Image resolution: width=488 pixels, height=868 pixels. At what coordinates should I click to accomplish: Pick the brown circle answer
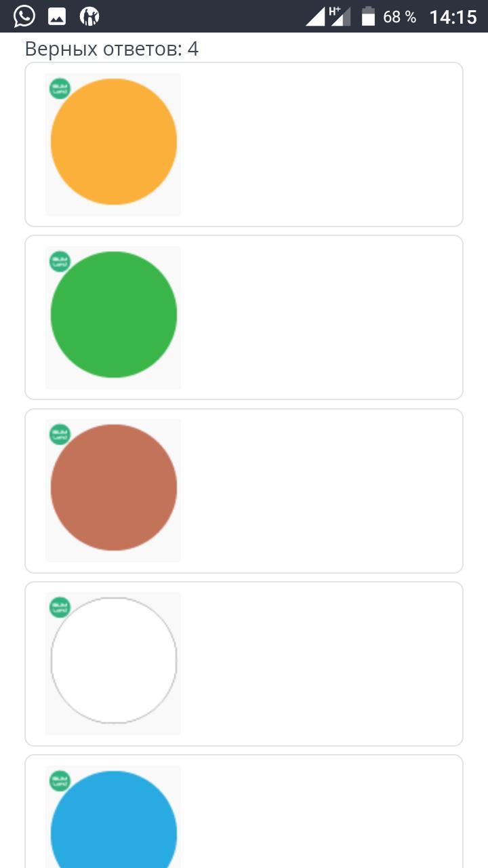click(114, 488)
